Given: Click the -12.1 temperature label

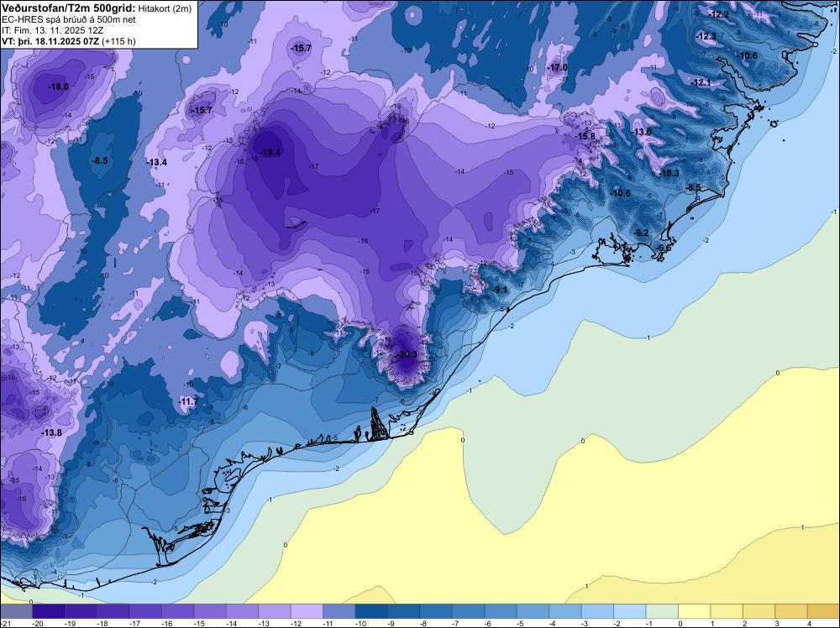Looking at the screenshot, I should point(701,82).
